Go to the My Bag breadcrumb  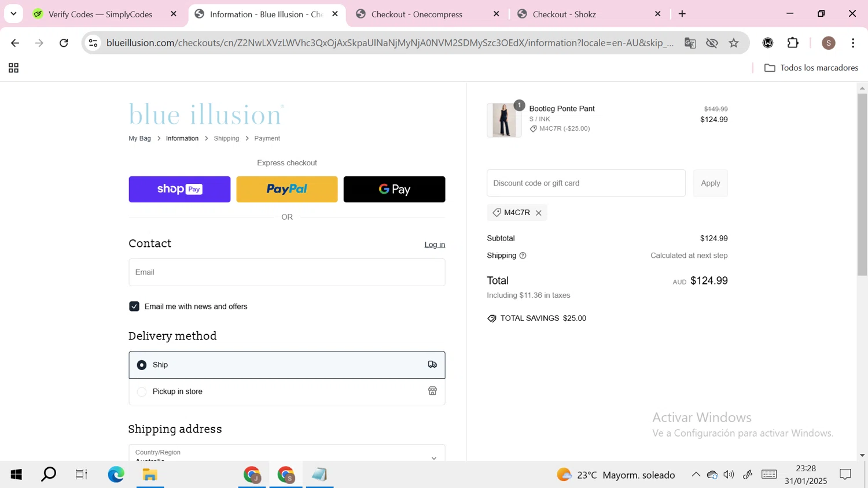[139, 139]
